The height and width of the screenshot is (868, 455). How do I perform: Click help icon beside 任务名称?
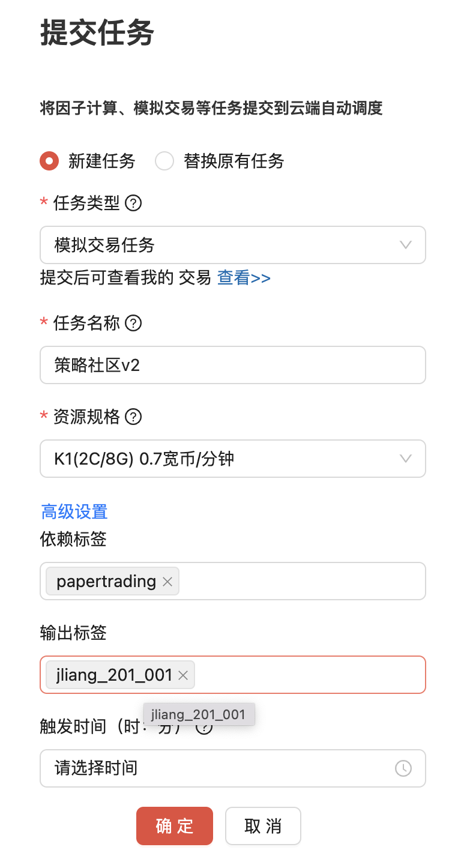(x=133, y=324)
